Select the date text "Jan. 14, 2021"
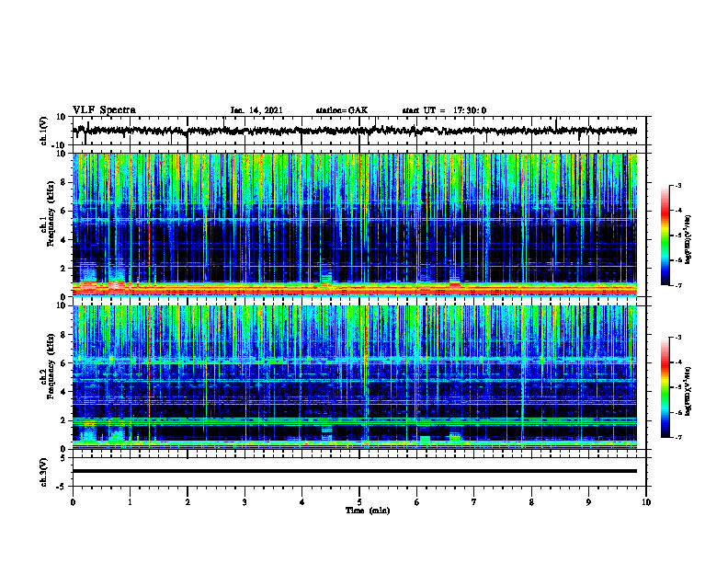Image resolution: width=728 pixels, height=563 pixels. tap(256, 110)
